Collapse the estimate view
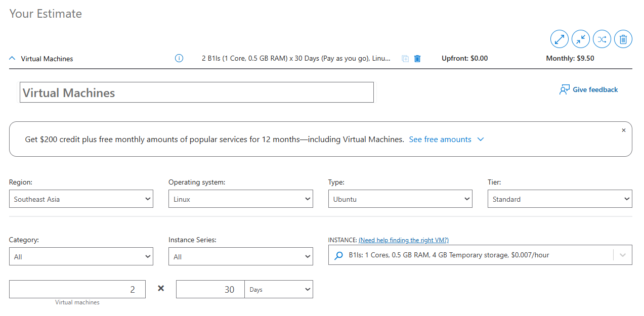 [580, 39]
